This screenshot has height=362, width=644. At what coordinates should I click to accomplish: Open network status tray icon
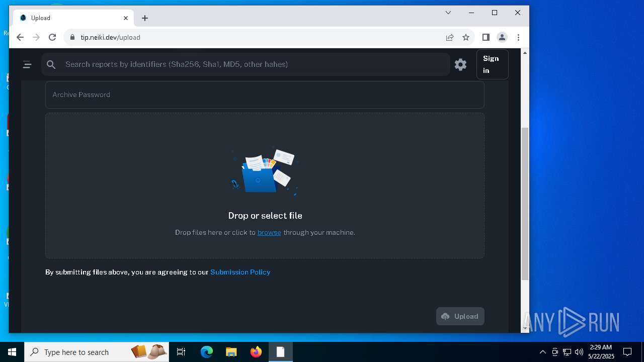[567, 352]
